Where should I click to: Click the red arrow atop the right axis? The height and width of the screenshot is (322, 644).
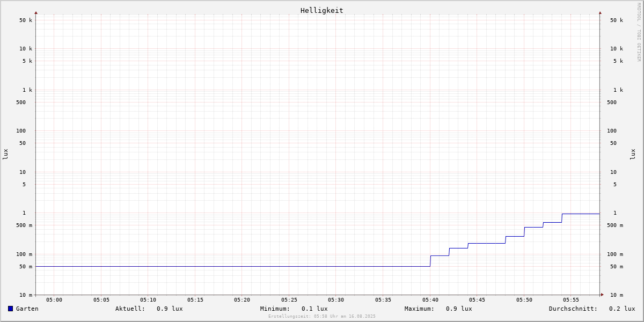pos(600,12)
